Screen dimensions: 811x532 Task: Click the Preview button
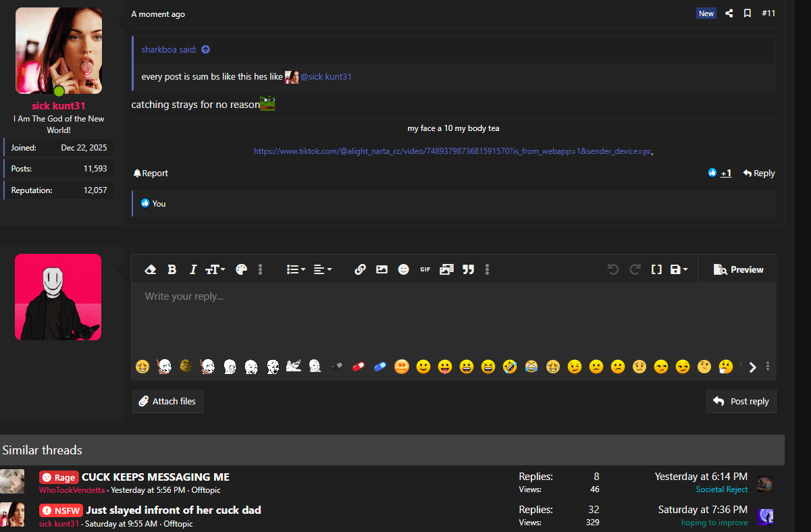click(738, 269)
